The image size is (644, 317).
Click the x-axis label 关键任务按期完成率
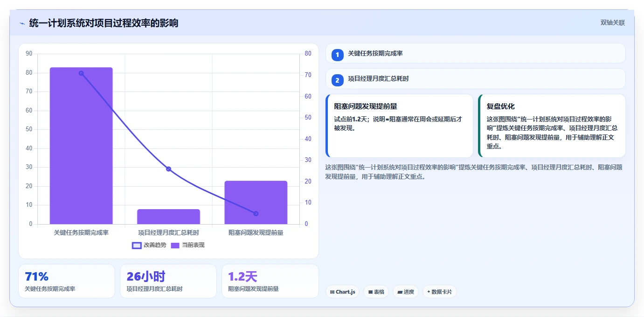click(x=81, y=232)
